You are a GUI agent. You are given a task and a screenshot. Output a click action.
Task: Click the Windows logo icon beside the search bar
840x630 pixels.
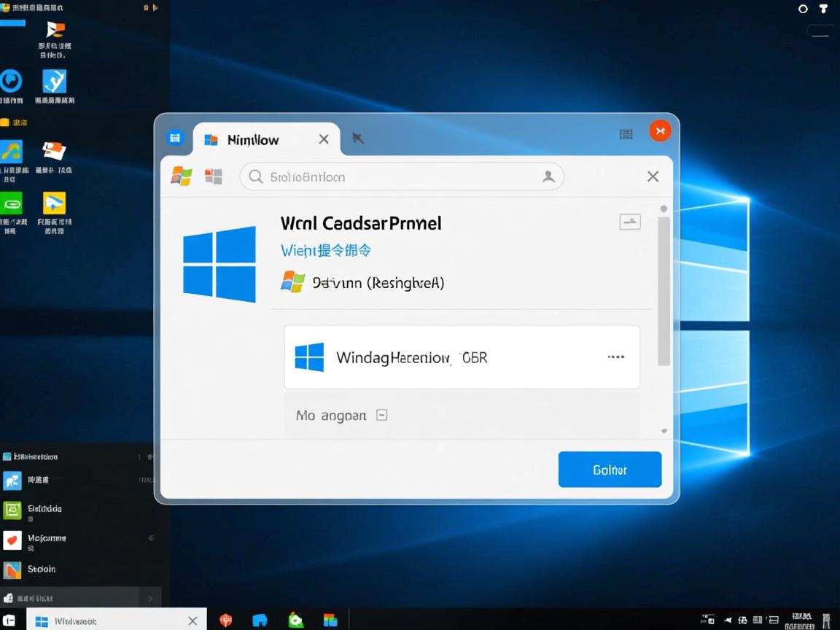pos(181,176)
